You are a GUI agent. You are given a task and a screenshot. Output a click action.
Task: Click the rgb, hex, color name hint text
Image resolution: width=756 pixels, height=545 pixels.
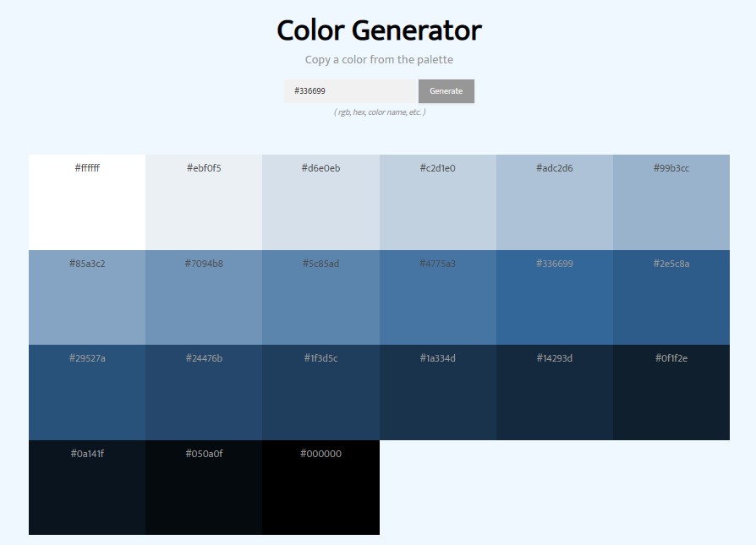tap(380, 111)
